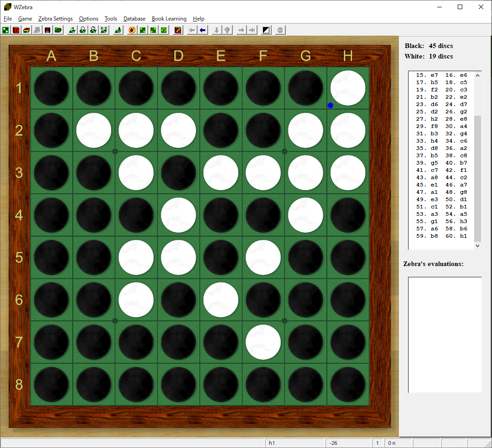The width and height of the screenshot is (492, 448).
Task: Click the move list scrollbar thumb
Action: tap(477, 179)
